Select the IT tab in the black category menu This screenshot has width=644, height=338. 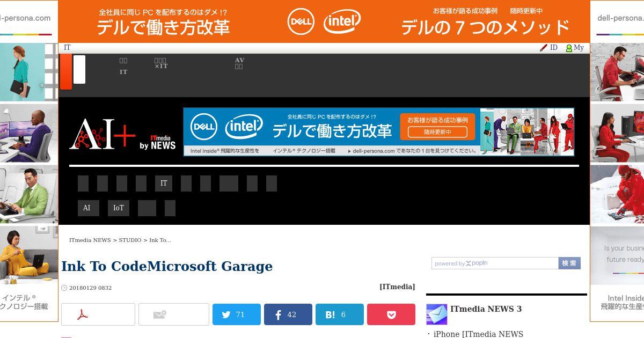click(164, 183)
